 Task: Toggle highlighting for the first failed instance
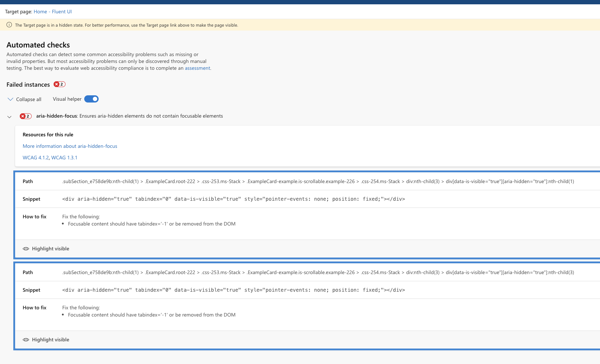click(50, 249)
